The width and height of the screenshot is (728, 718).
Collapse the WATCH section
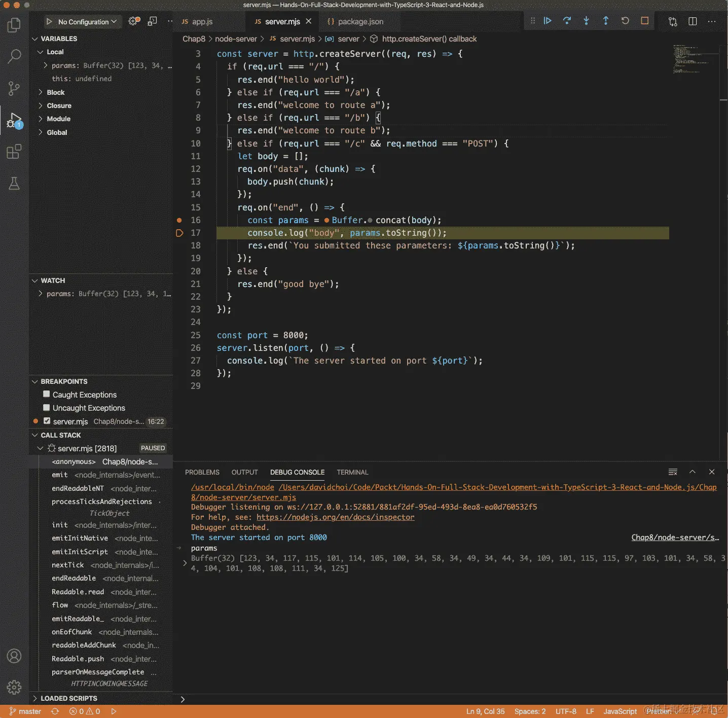pyautogui.click(x=35, y=280)
